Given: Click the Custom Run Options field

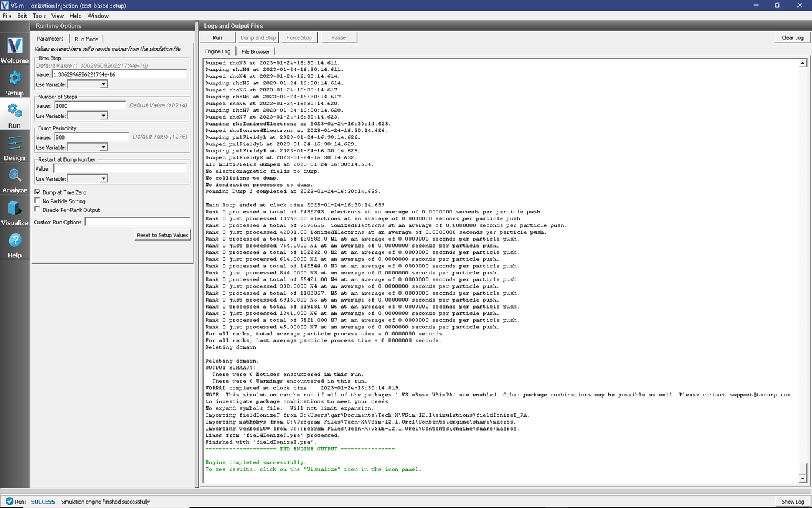Looking at the screenshot, I should [x=138, y=222].
